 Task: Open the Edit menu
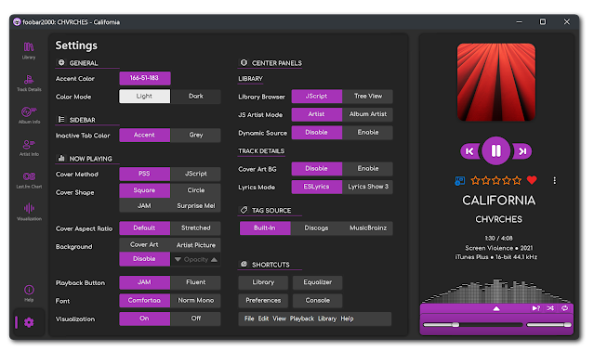263,318
